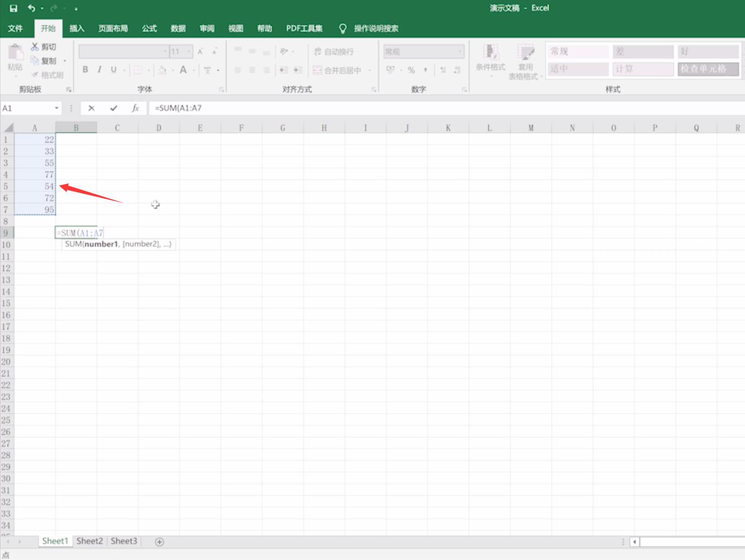Image resolution: width=745 pixels, height=560 pixels.
Task: Open the Number (数字) dialog launcher
Action: click(x=465, y=89)
